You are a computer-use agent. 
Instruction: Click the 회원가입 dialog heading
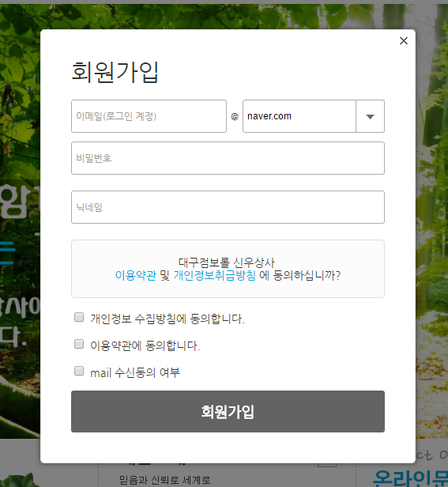115,73
